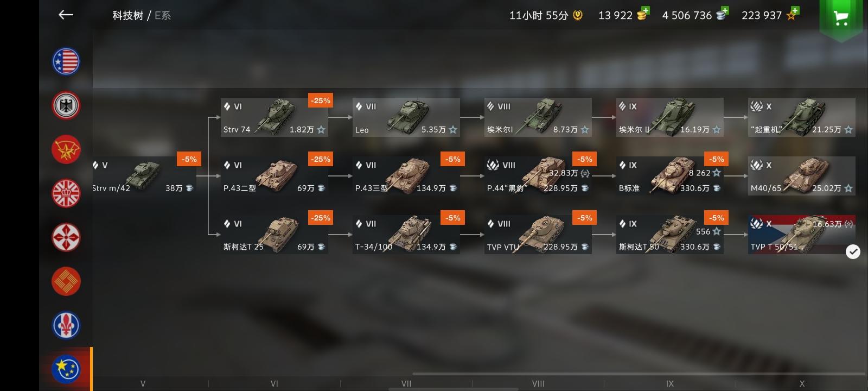Open the P.44 "黑豹" tier VIII tank

tap(538, 176)
